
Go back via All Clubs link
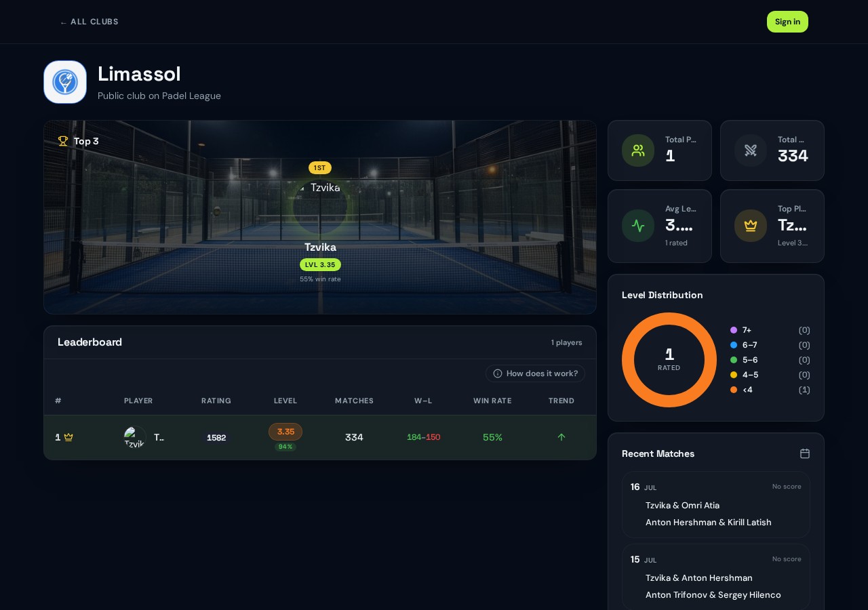tap(89, 22)
